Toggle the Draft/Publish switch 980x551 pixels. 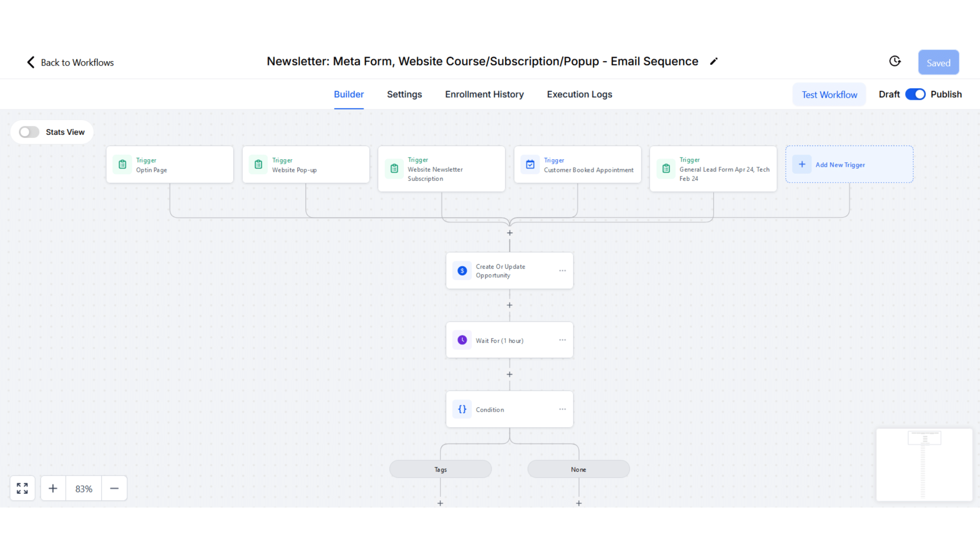915,95
